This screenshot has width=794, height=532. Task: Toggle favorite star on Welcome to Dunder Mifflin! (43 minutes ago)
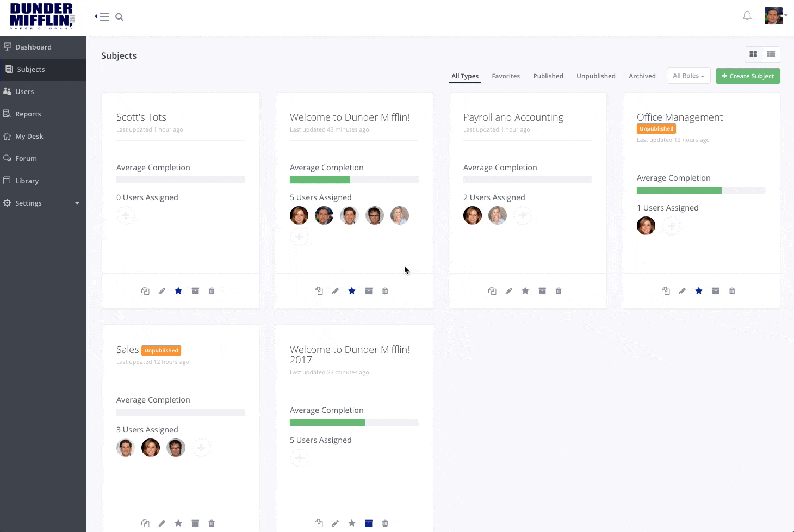(352, 291)
